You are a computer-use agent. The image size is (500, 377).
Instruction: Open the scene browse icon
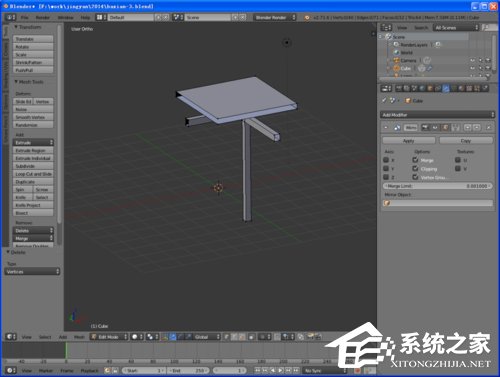(177, 17)
